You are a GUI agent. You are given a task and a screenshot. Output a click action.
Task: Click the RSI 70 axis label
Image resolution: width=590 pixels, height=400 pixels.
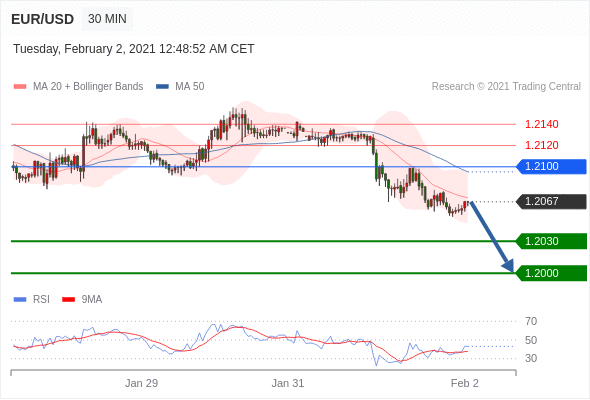point(531,321)
